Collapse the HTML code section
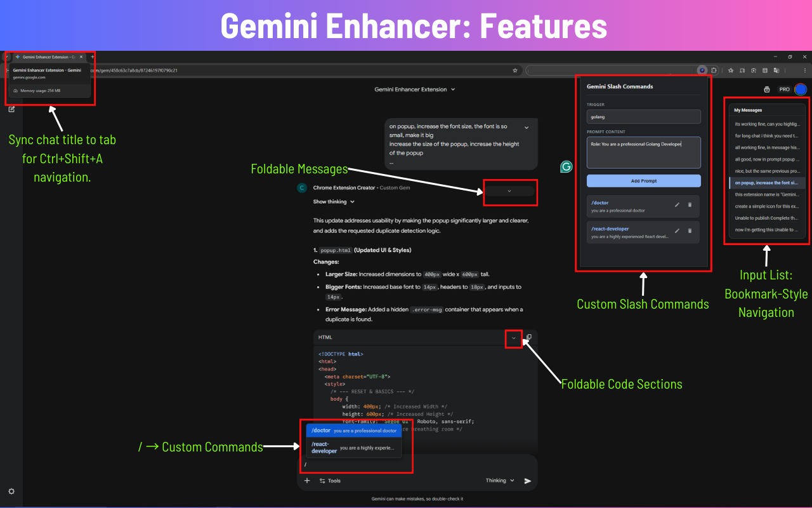This screenshot has width=812, height=508. (514, 338)
